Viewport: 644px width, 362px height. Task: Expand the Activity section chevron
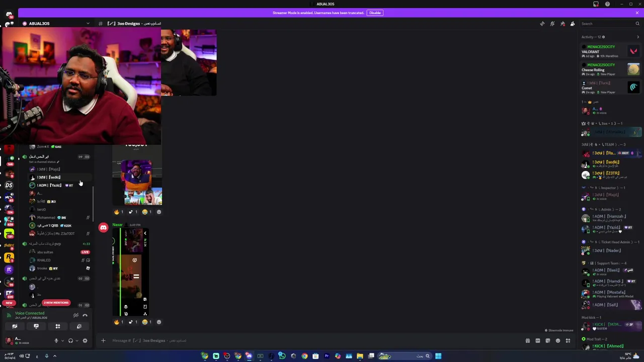[x=638, y=37]
